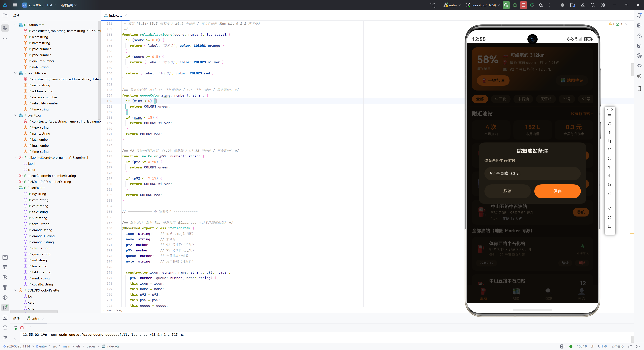
Task: Click the structure panel horizontal scrollbar
Action: (x=34, y=311)
